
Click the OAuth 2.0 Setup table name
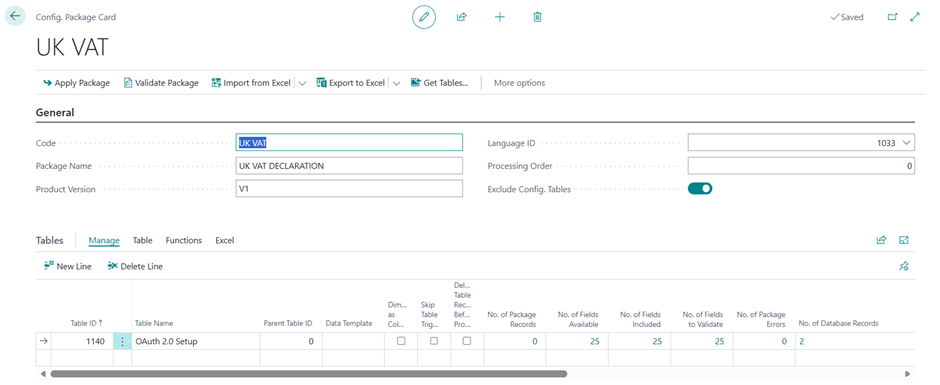166,341
